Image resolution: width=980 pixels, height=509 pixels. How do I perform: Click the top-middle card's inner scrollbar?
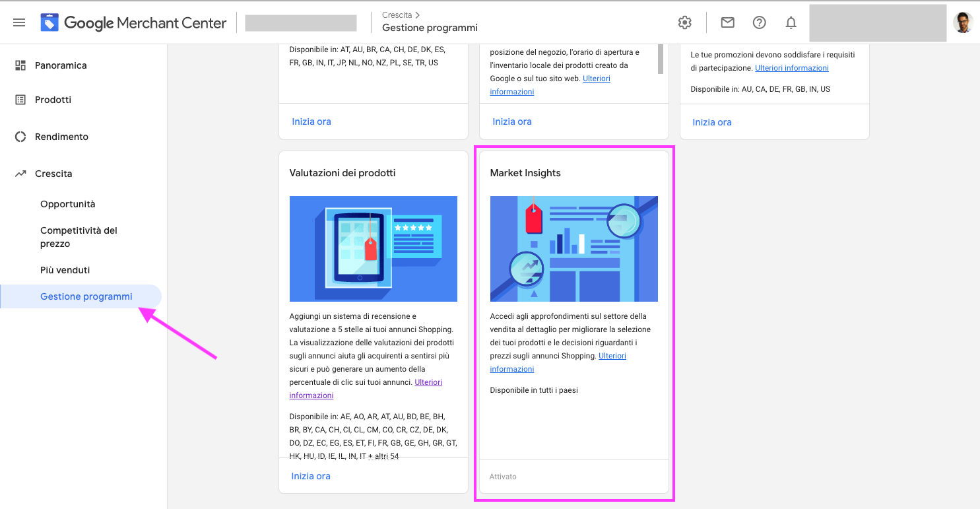pyautogui.click(x=661, y=59)
